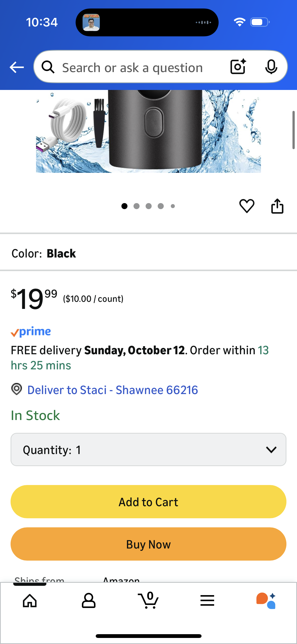Open camera lens search icon

pos(238,67)
